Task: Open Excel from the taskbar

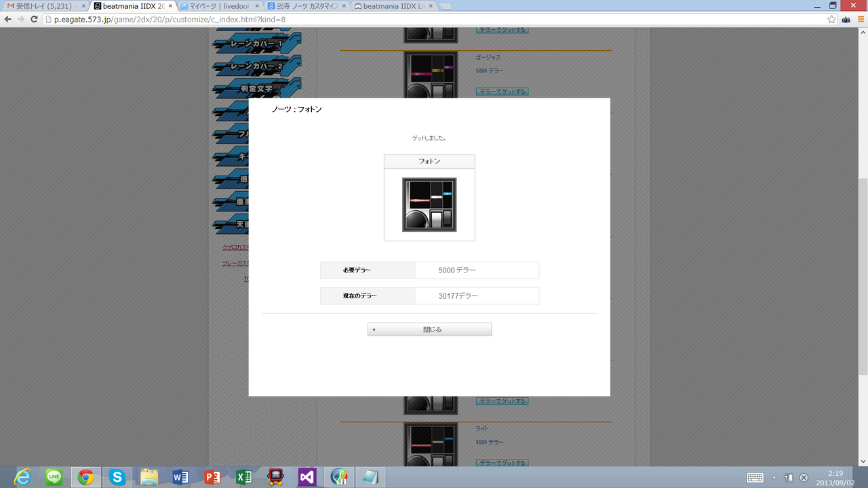Action: click(x=244, y=477)
